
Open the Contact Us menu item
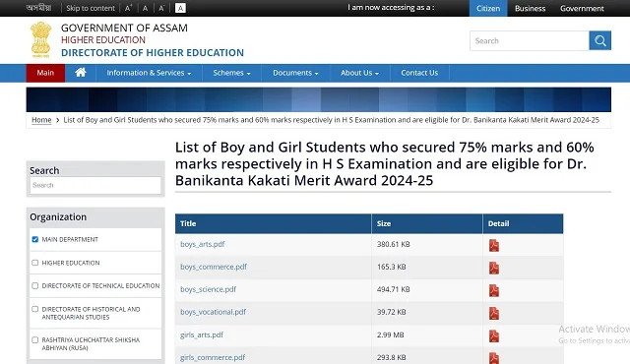(419, 73)
